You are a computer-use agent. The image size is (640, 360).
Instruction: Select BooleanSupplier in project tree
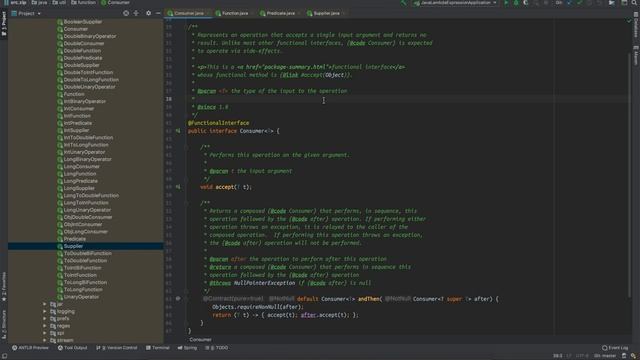[x=83, y=22]
